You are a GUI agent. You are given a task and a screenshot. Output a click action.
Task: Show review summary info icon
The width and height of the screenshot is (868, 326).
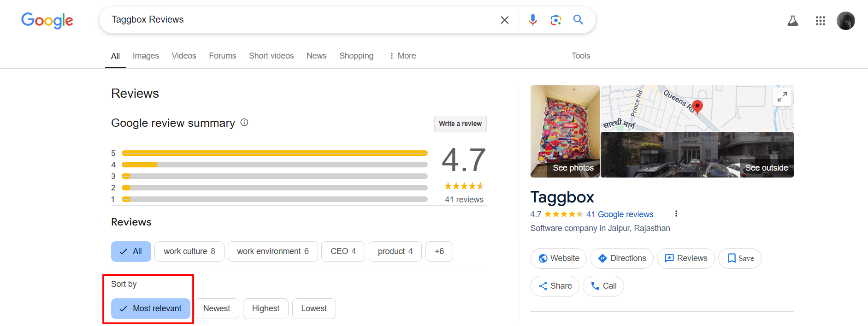click(244, 122)
